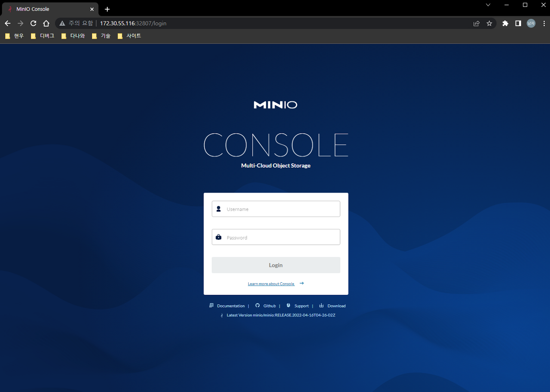This screenshot has height=392, width=550.
Task: Click the browser home icon
Action: click(46, 24)
